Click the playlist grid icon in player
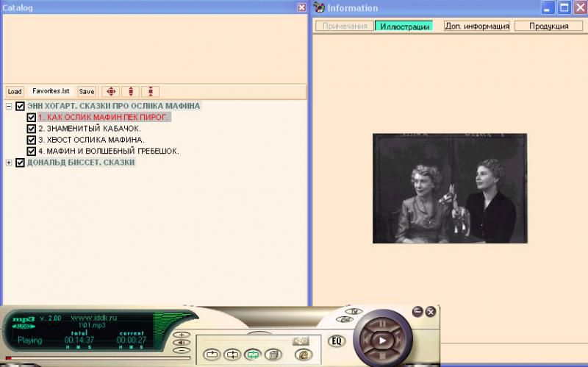Image resolution: width=588 pixels, height=367 pixels. point(271,354)
